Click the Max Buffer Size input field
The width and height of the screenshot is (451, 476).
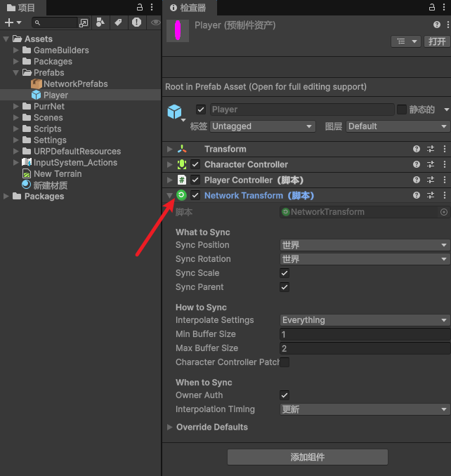coord(365,348)
